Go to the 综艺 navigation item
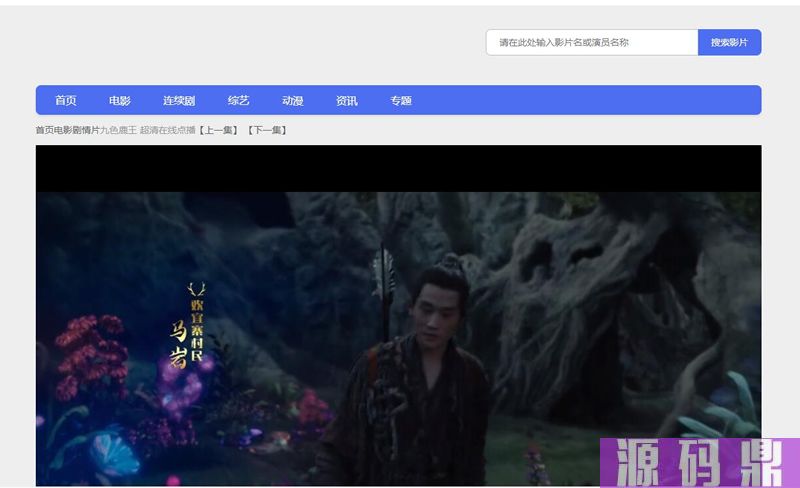 238,101
